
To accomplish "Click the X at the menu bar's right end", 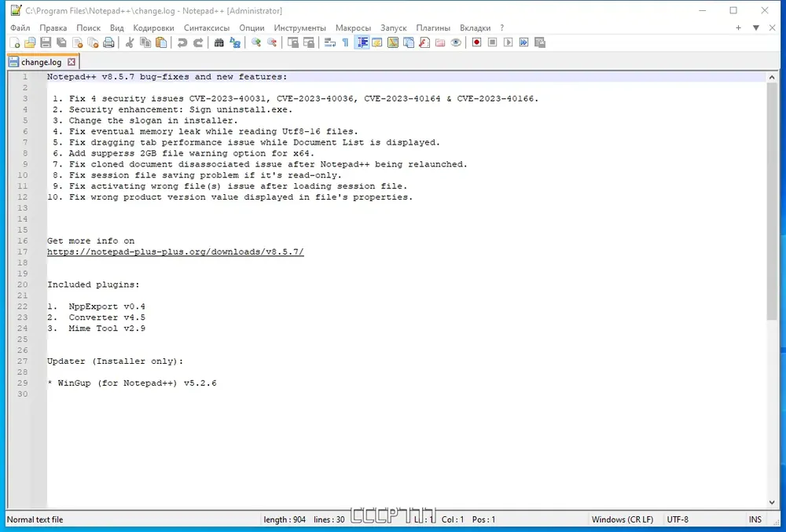I will click(x=773, y=28).
